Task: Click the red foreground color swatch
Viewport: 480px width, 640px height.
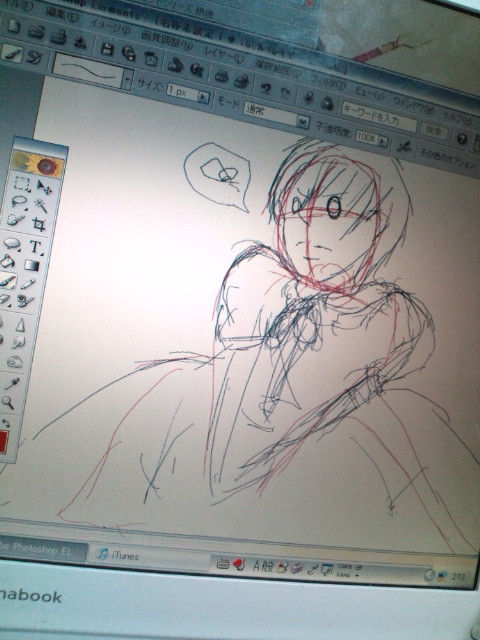Action: [3, 442]
